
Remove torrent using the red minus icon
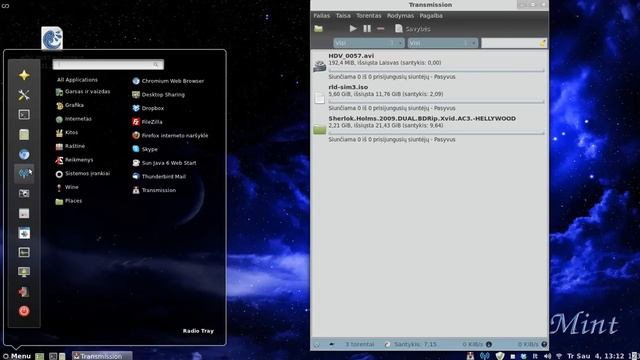[381, 29]
